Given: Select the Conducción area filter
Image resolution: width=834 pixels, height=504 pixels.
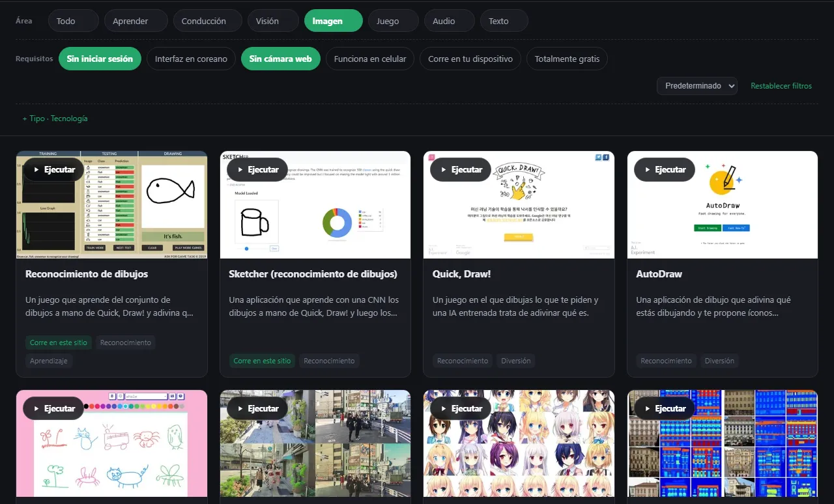Looking at the screenshot, I should tap(208, 21).
